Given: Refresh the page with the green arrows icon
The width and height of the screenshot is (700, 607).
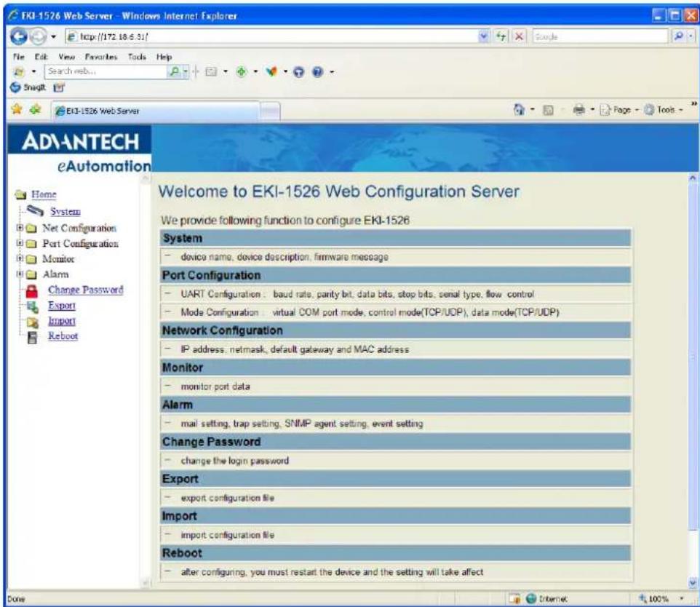Looking at the screenshot, I should click(501, 36).
